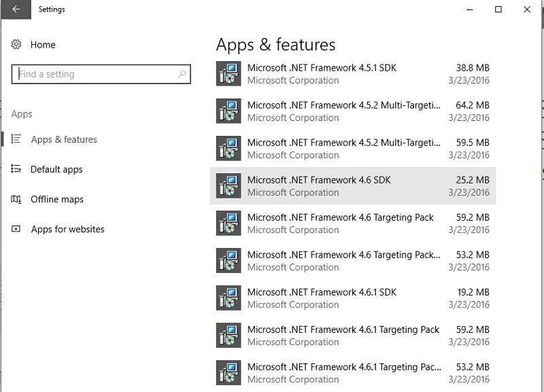Open the Default apps page
This screenshot has height=392, width=544.
pos(56,169)
